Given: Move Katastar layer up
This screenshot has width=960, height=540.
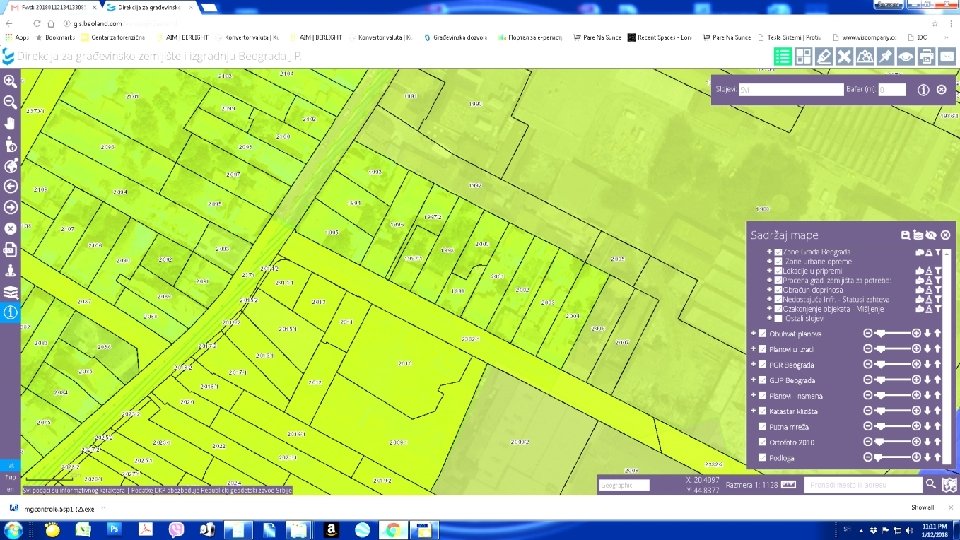Looking at the screenshot, I should click(x=937, y=411).
